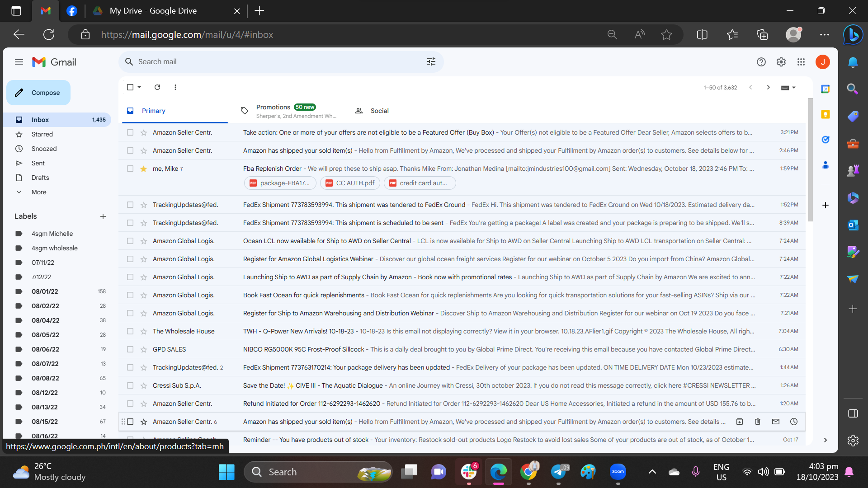This screenshot has width=868, height=488.
Task: Open Google Keep side panel icon
Action: coord(826,114)
